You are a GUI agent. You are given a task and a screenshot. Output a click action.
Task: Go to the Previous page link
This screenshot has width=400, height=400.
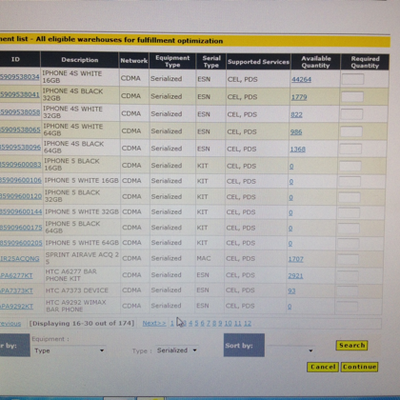tap(10, 324)
